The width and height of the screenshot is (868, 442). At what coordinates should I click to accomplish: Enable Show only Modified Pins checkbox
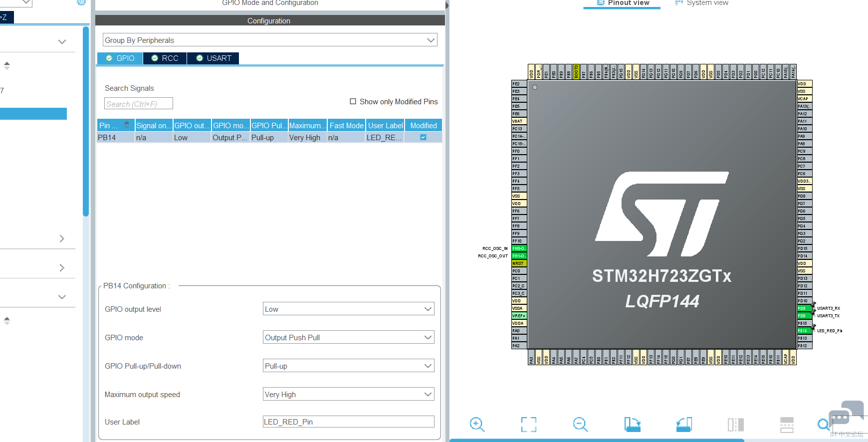click(x=353, y=101)
